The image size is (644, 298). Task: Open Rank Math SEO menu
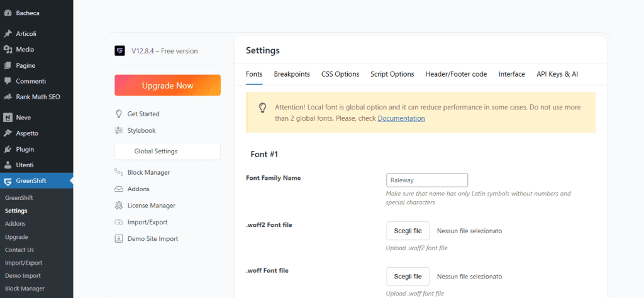point(38,97)
